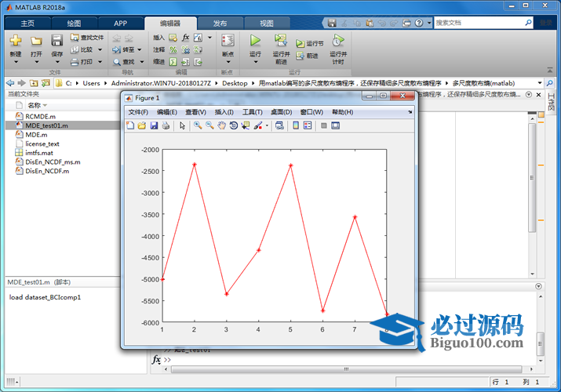Click the back arrow in the address bar

tap(10, 83)
